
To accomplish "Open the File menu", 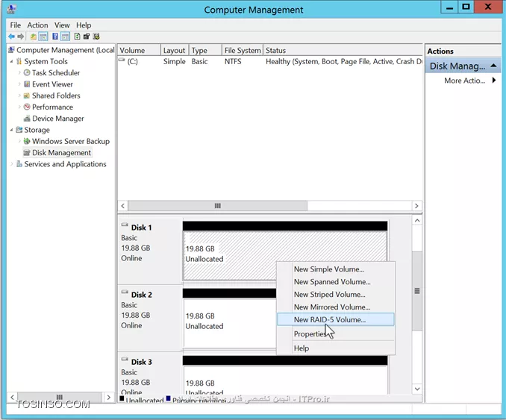I will point(15,25).
